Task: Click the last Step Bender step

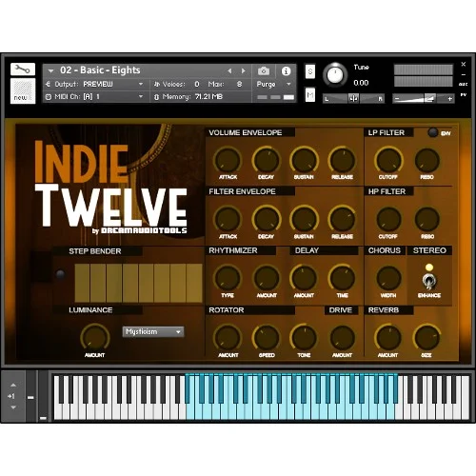Action: [x=194, y=283]
